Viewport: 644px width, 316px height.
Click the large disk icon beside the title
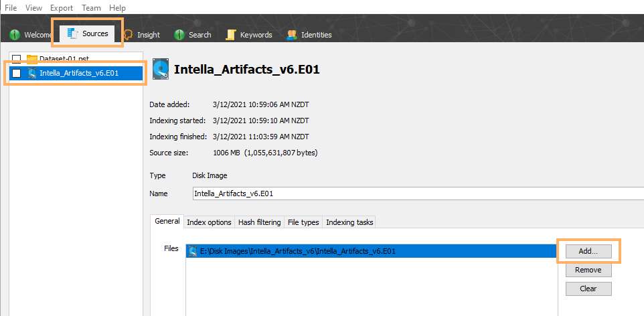pyautogui.click(x=160, y=69)
